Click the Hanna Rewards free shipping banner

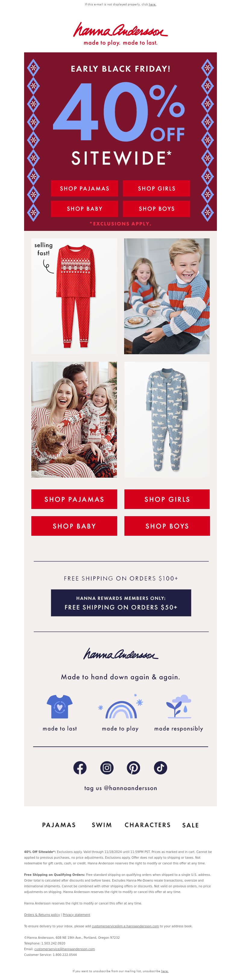click(121, 603)
